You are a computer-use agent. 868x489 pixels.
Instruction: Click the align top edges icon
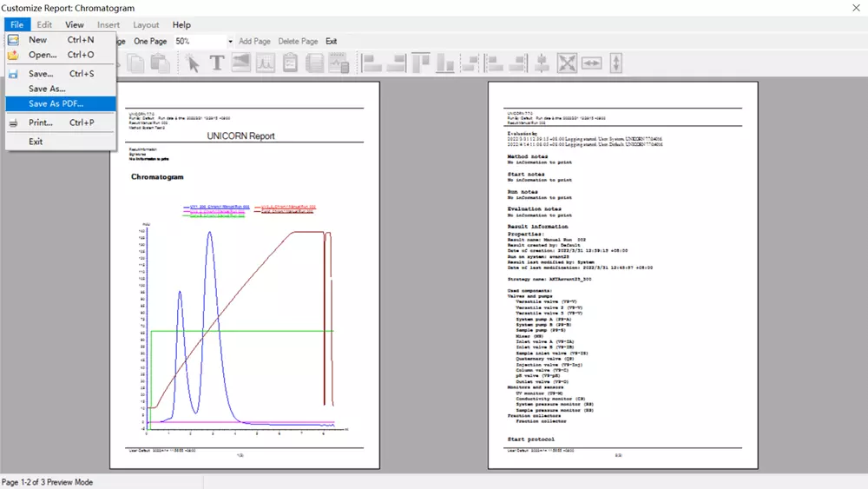pos(422,63)
